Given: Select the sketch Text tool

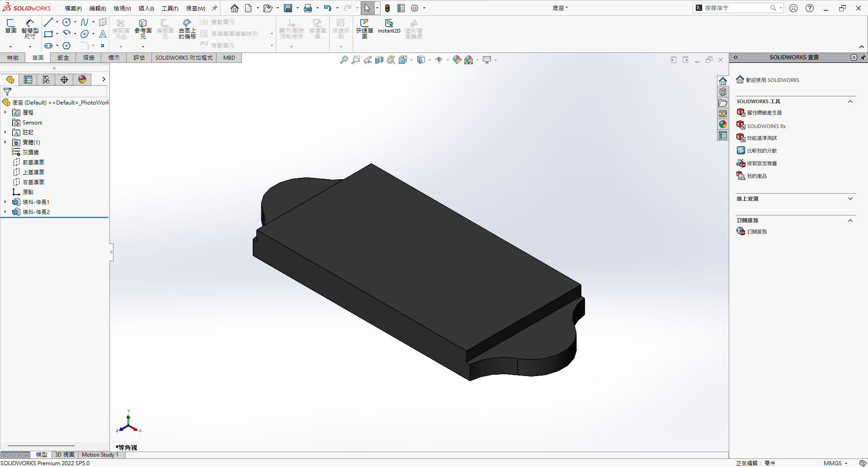Looking at the screenshot, I should click(103, 34).
